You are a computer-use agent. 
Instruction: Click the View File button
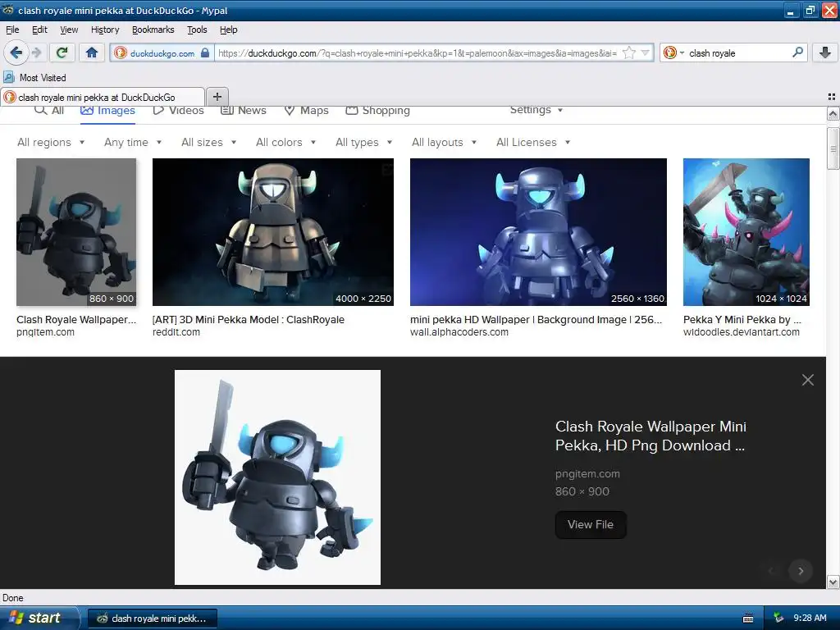[x=591, y=524]
